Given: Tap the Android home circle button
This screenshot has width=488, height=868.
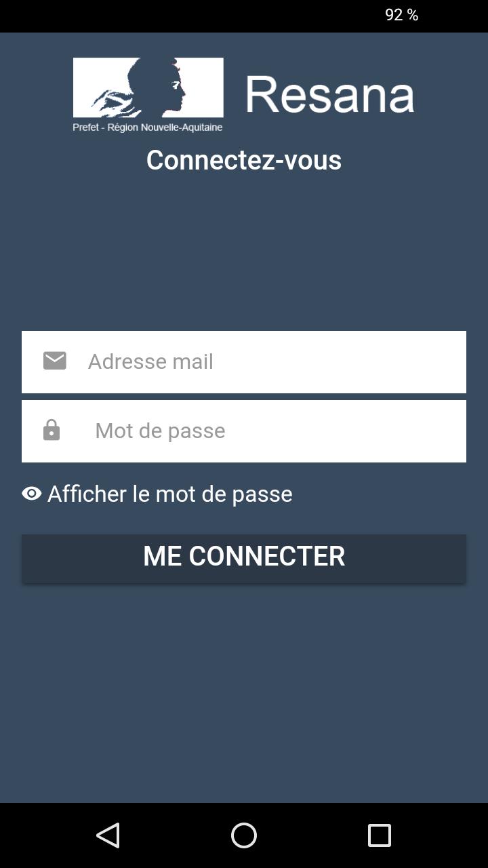Looking at the screenshot, I should pyautogui.click(x=244, y=835).
